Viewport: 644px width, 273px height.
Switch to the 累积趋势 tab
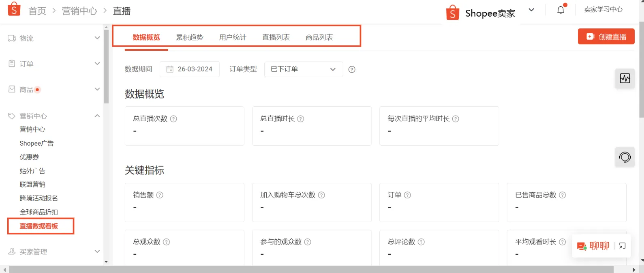pyautogui.click(x=190, y=37)
